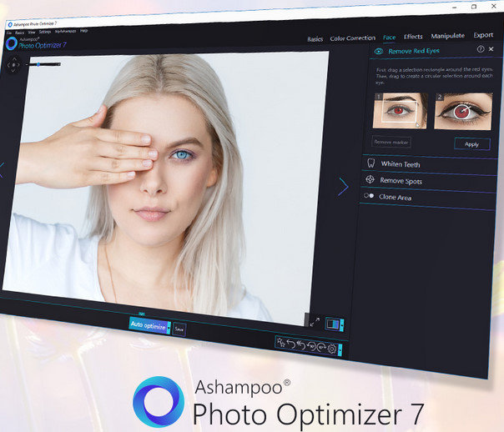Go to previous photo with left chevron
The image size is (504, 432).
pos(2,170)
